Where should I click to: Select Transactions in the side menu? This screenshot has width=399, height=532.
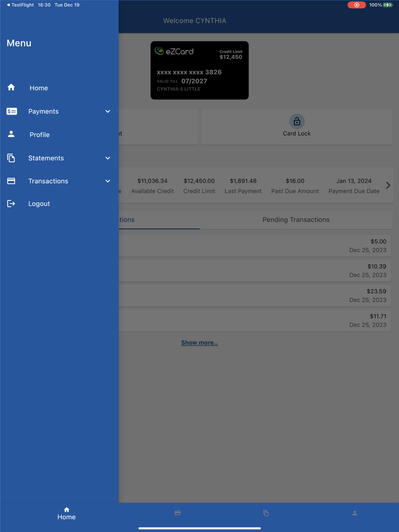[x=59, y=181]
